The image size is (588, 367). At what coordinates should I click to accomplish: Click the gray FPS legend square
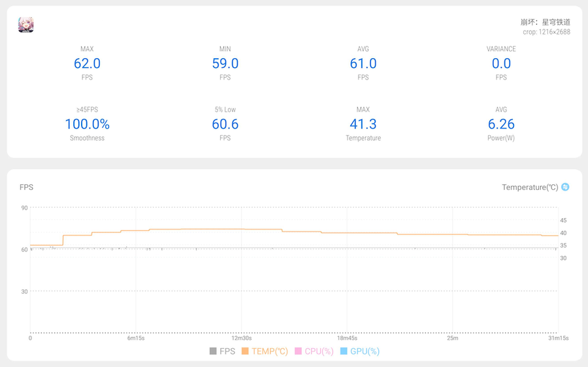pyautogui.click(x=213, y=351)
